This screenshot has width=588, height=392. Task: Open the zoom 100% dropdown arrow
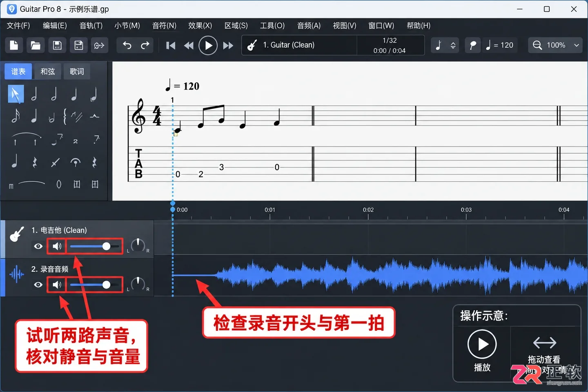(577, 45)
